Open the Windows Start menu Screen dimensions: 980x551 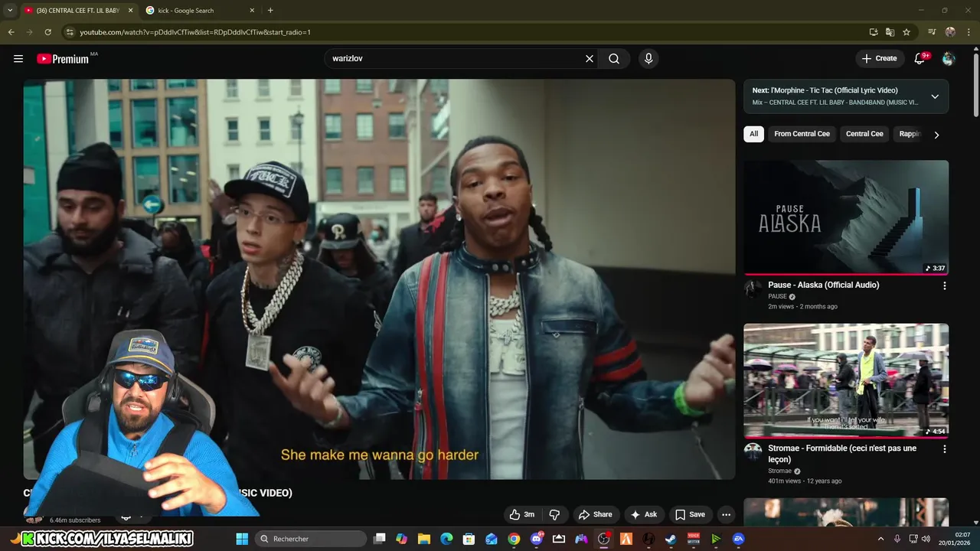[x=242, y=539]
